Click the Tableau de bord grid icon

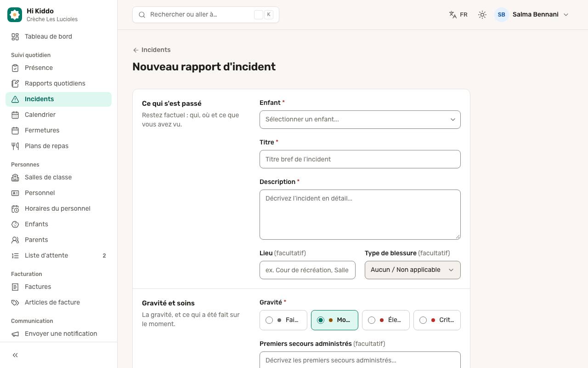[15, 37]
